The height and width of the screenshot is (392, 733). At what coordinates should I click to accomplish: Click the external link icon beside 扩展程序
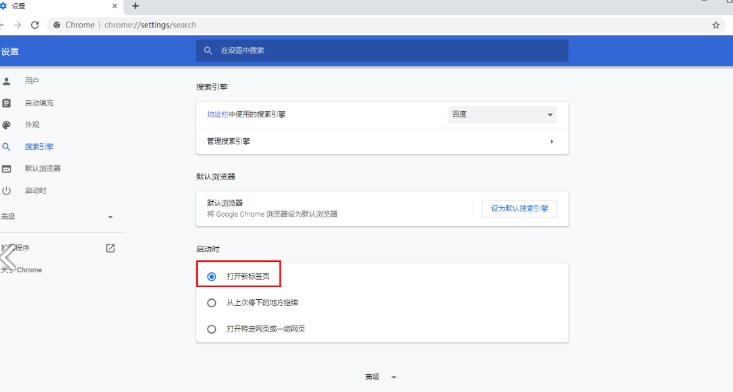pos(110,248)
